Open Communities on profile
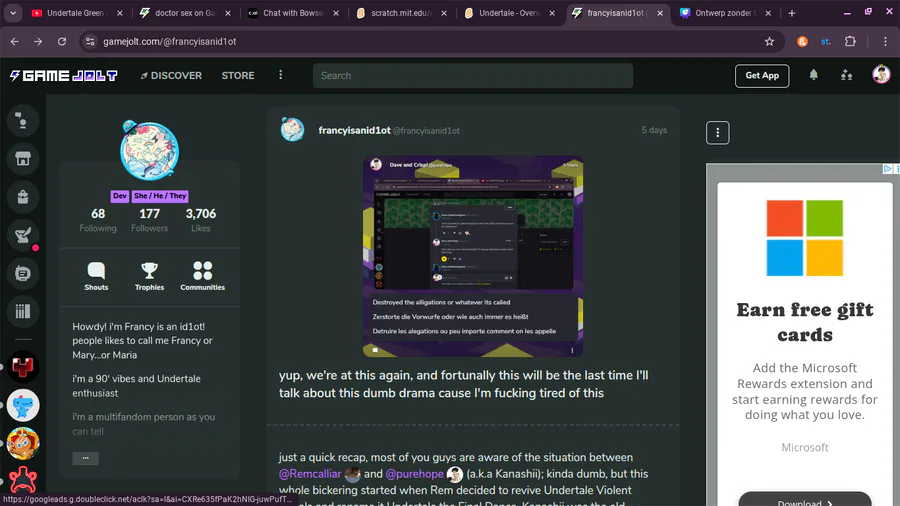 [x=203, y=277]
